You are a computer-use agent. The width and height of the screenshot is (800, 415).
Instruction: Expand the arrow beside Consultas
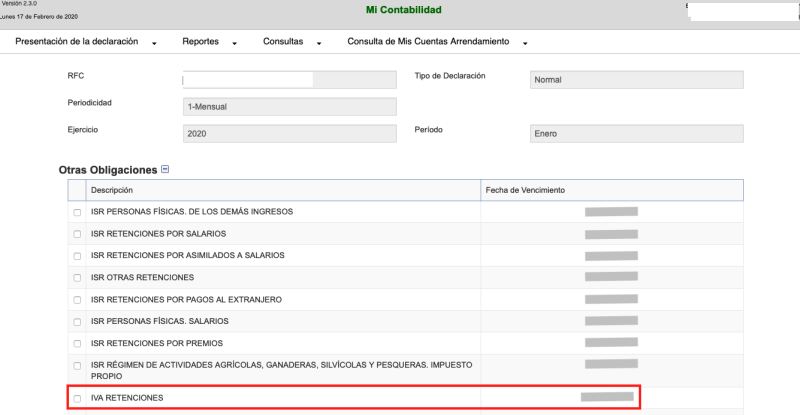click(319, 44)
